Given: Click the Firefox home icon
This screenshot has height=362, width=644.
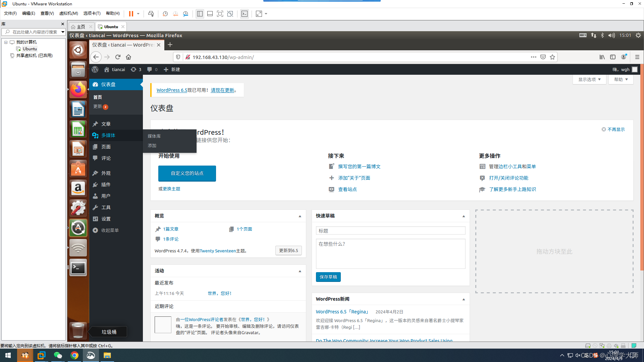Looking at the screenshot, I should (x=128, y=57).
